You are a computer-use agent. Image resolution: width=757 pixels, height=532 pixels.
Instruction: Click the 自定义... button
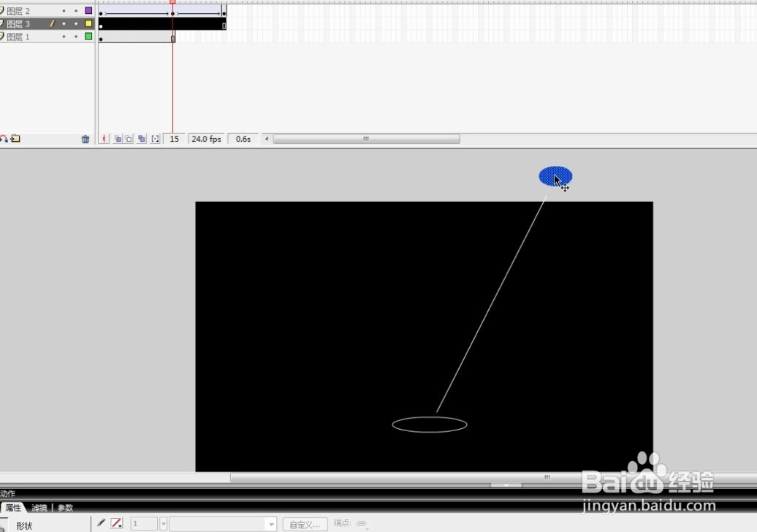pyautogui.click(x=305, y=524)
